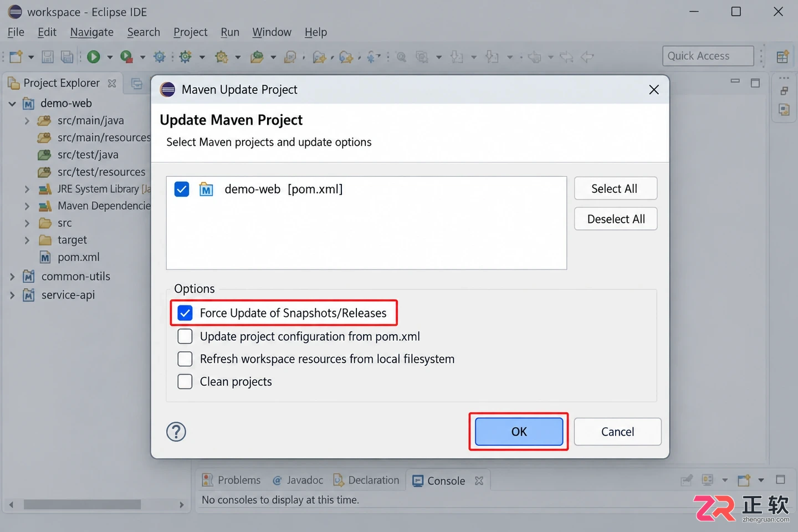Image resolution: width=798 pixels, height=532 pixels.
Task: Maximize the editor area panel
Action: coord(755,83)
